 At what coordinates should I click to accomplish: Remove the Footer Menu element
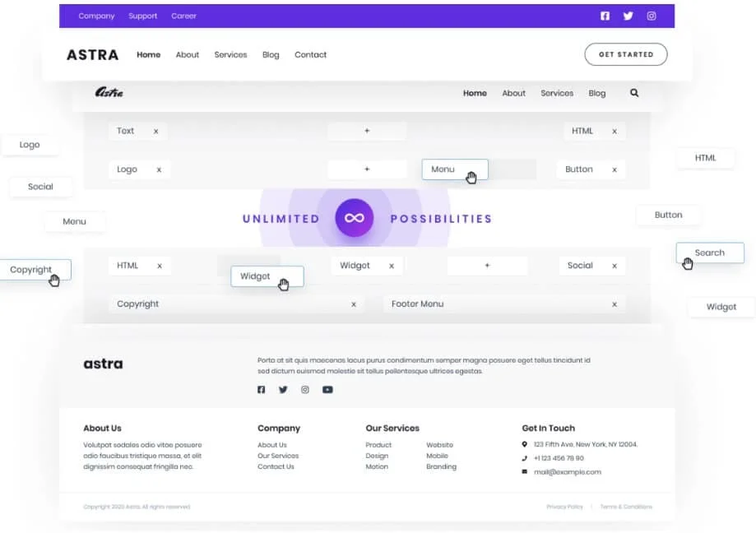coord(614,304)
